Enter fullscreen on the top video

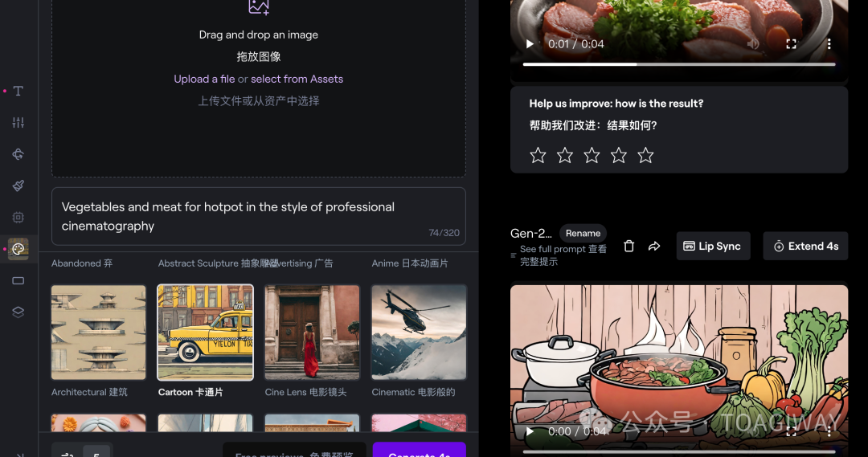pyautogui.click(x=791, y=44)
